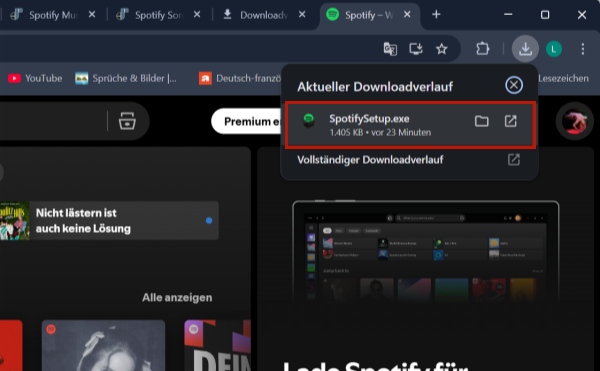Open the DEIN playlist cover card

[x=217, y=345]
